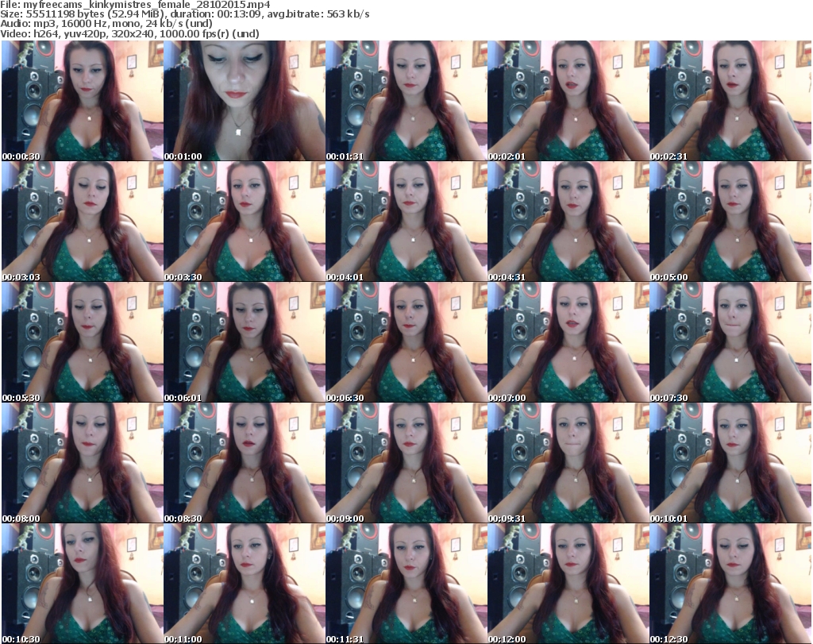This screenshot has width=813, height=644.
Task: Select the close-up thumbnail stamped 00:01:00
Action: (245, 101)
